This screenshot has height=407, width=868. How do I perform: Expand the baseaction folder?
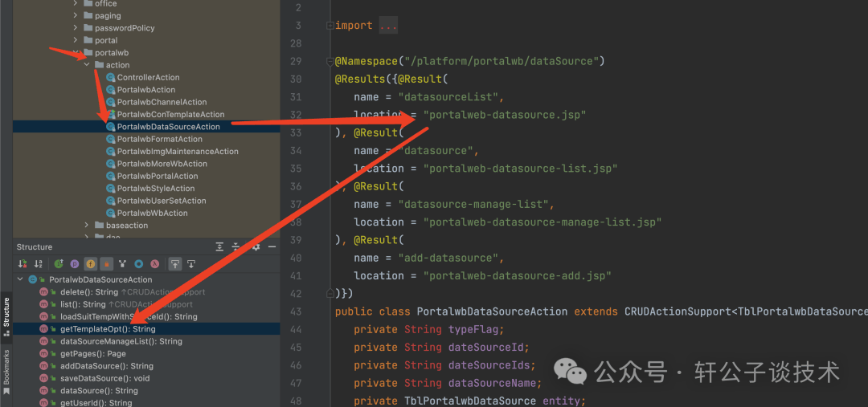click(87, 226)
